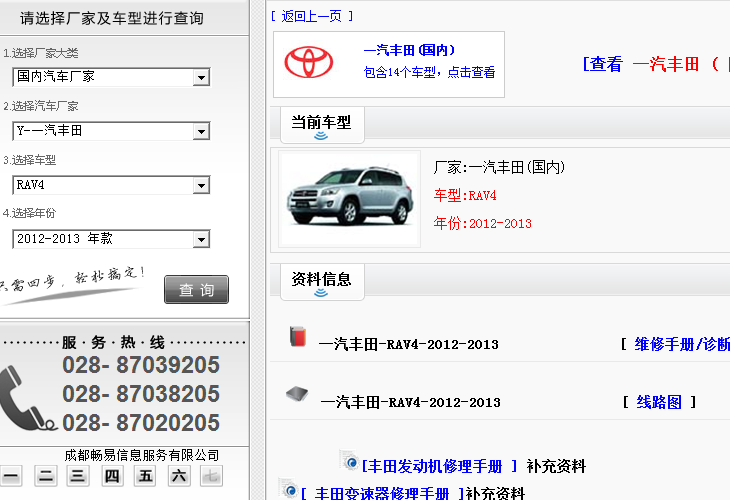Viewport: 730px width, 500px height.
Task: Click the grayed 七 number tile
Action: tap(211, 476)
